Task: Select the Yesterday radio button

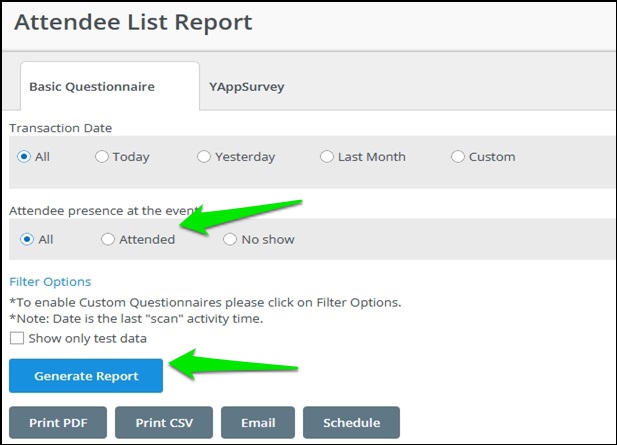Action: (203, 157)
